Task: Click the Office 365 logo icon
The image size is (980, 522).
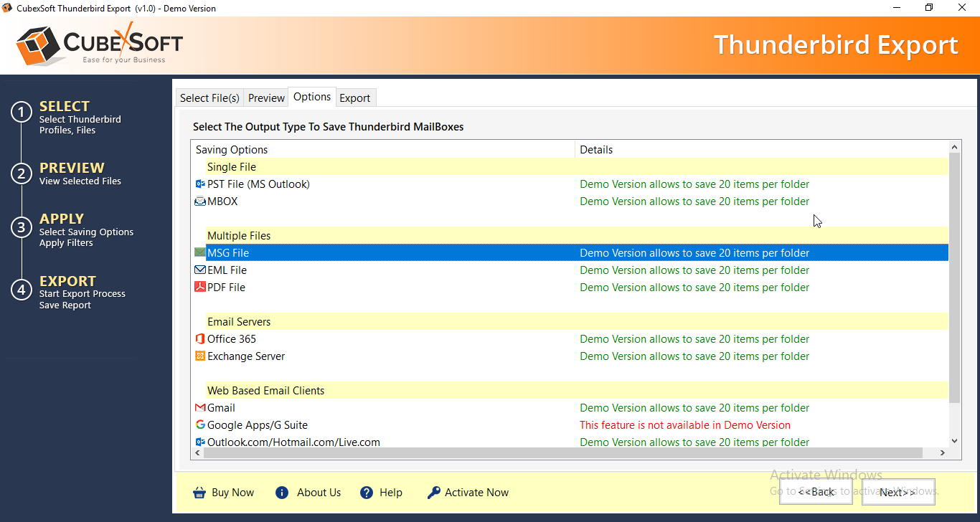Action: tap(200, 339)
